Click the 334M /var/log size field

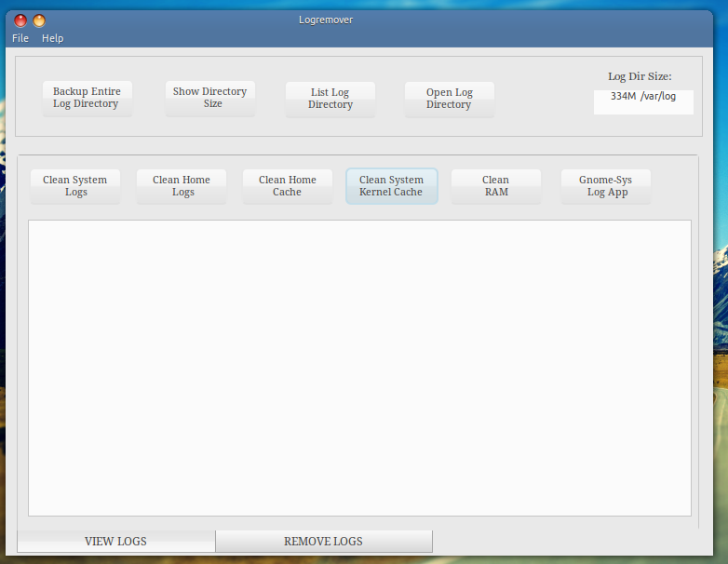pyautogui.click(x=643, y=102)
